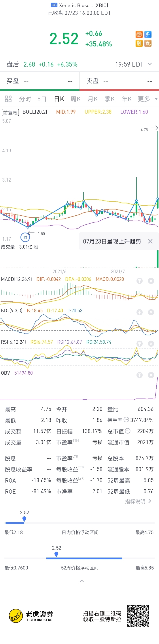Viewport: 159px width, 644px height.
Task: Pin the MACD indicator to top
Action: (140, 281)
